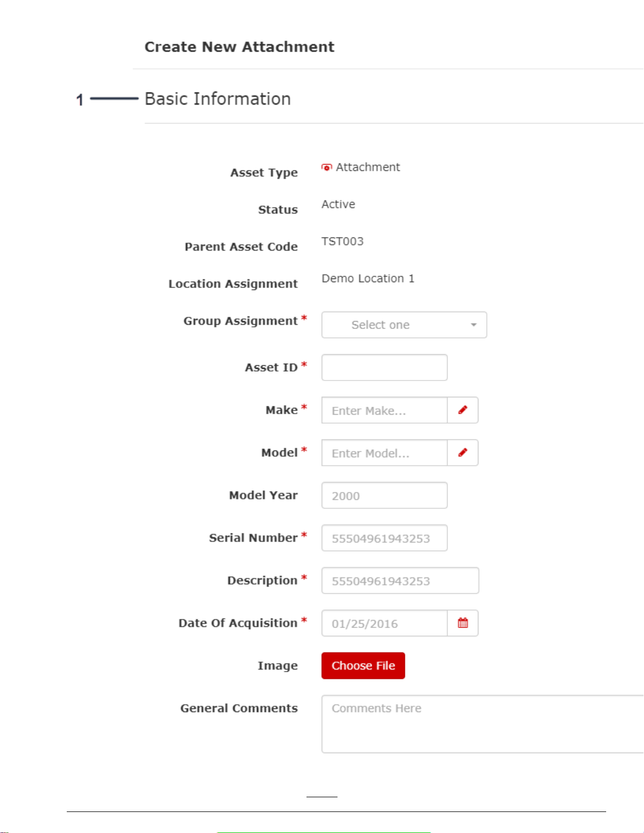Click the Demo Location 1 value
The image size is (644, 833).
368,279
